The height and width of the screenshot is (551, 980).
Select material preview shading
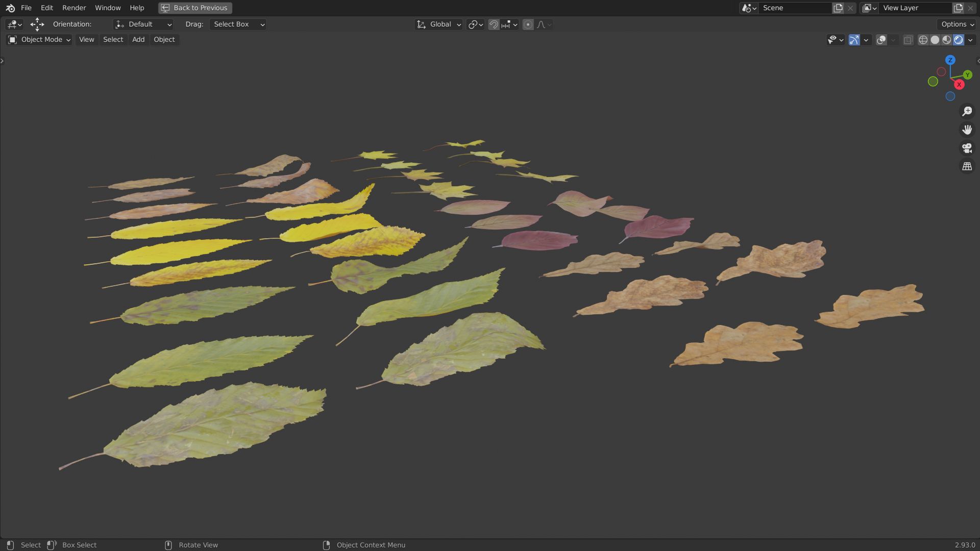coord(946,40)
